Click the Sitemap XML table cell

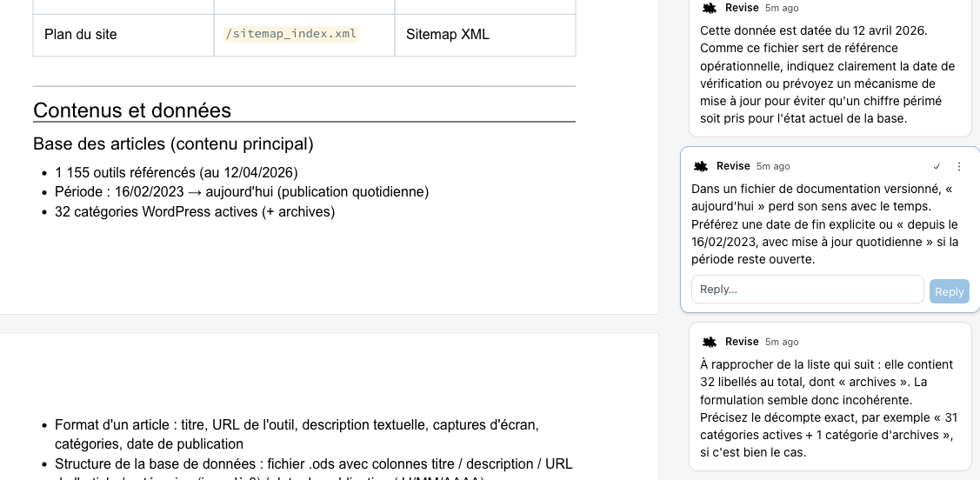point(485,35)
